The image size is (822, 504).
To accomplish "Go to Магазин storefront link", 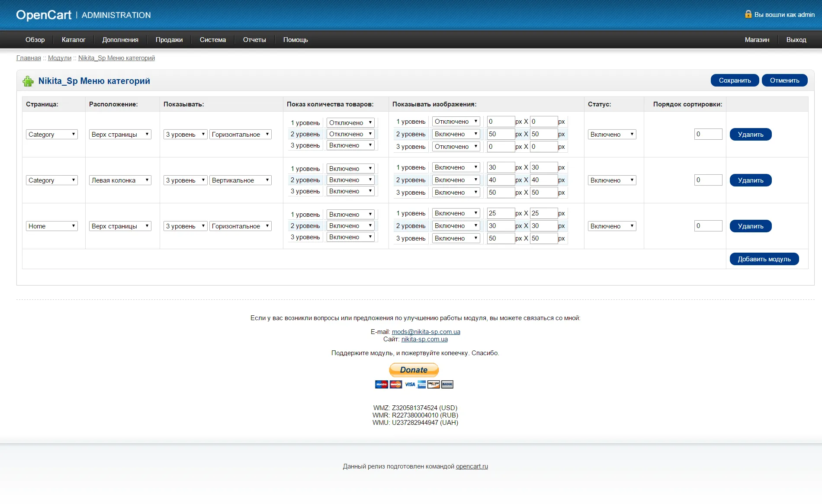I will [757, 40].
